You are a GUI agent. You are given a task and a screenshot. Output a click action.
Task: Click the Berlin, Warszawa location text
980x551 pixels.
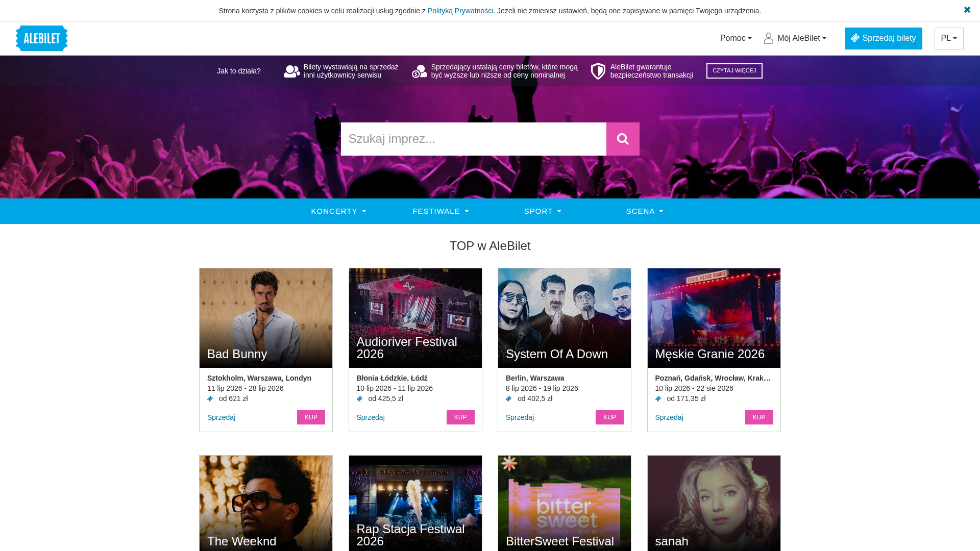(535, 378)
